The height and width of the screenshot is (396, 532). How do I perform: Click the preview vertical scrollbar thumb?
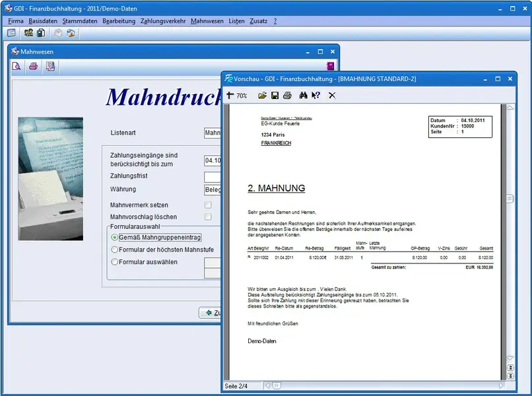coord(510,199)
